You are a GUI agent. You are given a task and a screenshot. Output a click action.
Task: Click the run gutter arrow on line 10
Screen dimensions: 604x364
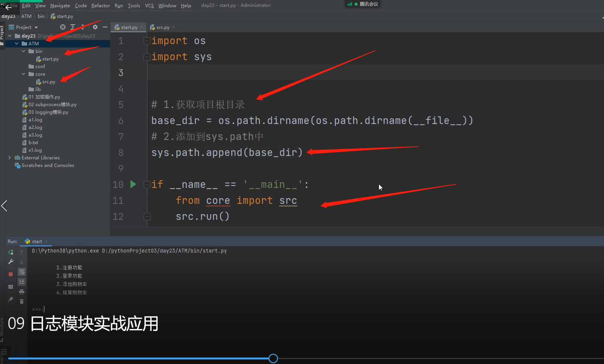(133, 184)
